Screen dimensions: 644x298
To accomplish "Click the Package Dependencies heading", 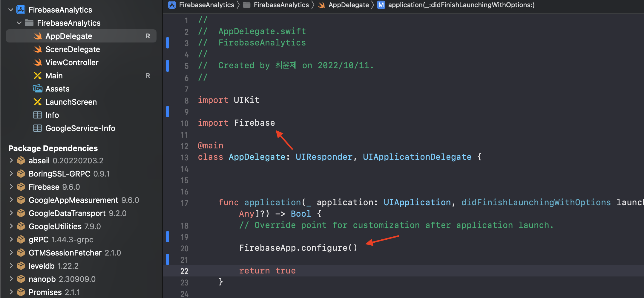I will point(53,148).
